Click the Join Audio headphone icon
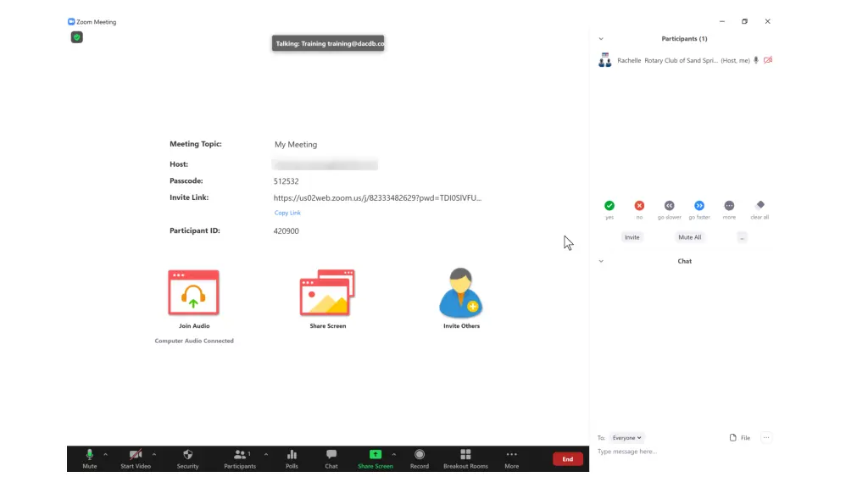Viewport: 868px width, 488px height. [194, 292]
